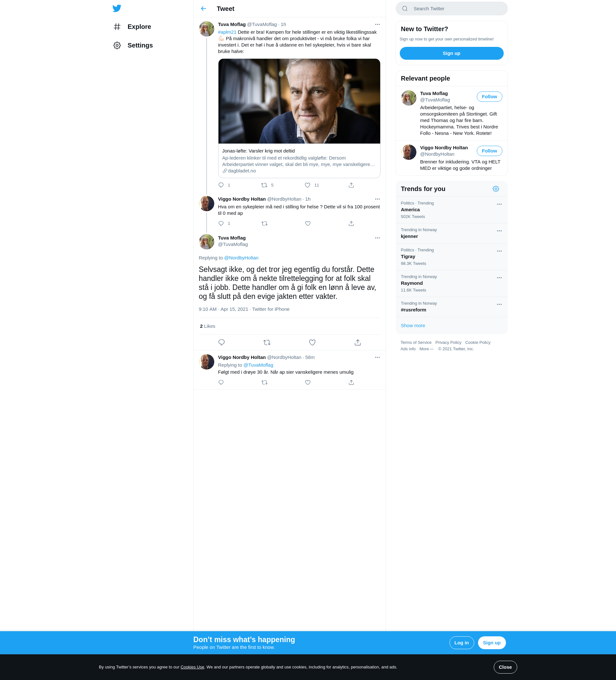Open the #aplm21 hashtag link
Image resolution: width=616 pixels, height=680 pixels.
coord(227,32)
